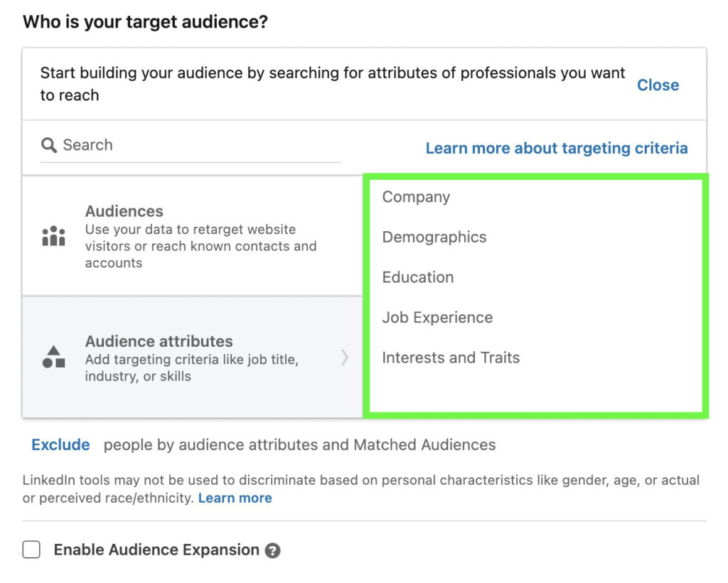Click the Close link
This screenshot has width=728, height=583.
[658, 85]
